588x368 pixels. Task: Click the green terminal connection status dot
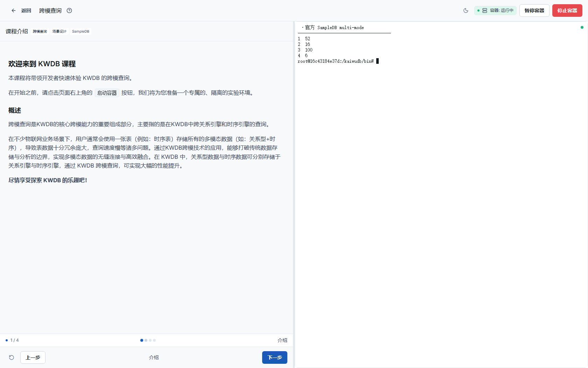coord(582,27)
